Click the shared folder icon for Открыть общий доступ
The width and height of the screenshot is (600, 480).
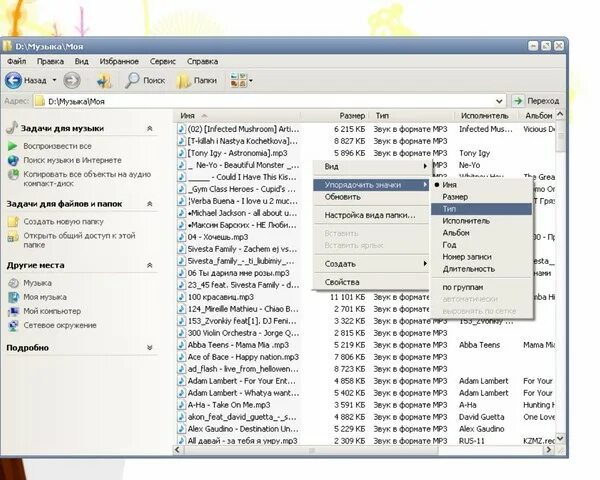(x=13, y=238)
